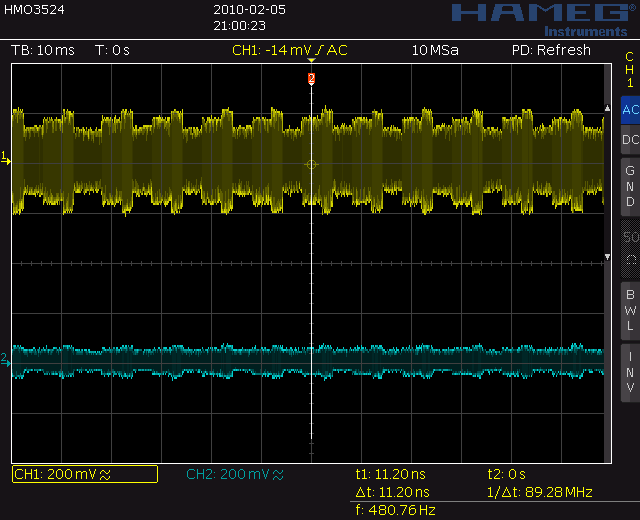Viewport: 640px width, 520px height.
Task: Click the yellow trigger position triangle
Action: pos(311,60)
